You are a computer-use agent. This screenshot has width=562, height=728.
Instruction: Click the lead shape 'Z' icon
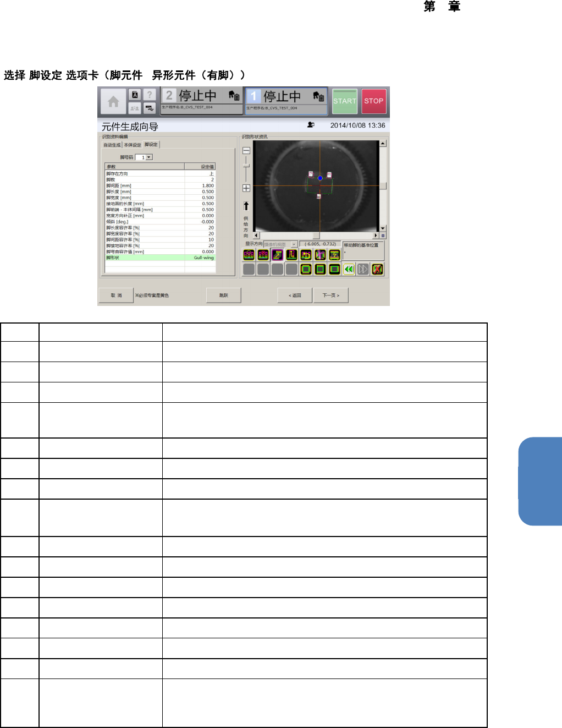pyautogui.click(x=334, y=255)
